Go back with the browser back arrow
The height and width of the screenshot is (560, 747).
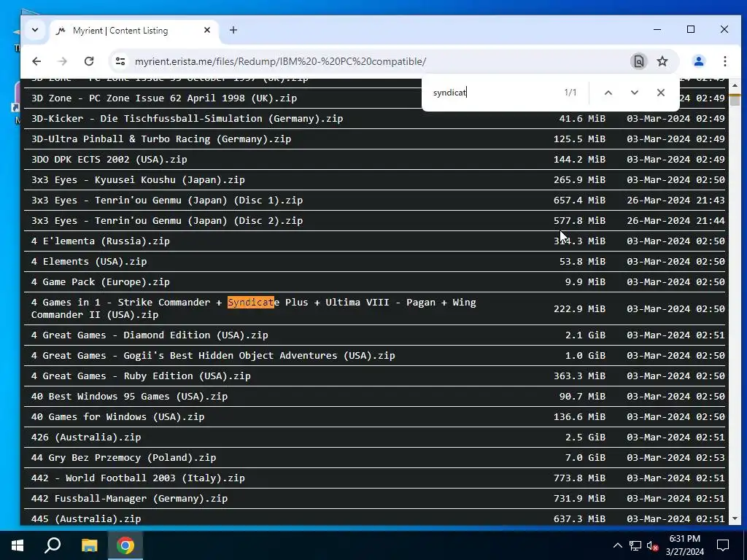tap(36, 61)
